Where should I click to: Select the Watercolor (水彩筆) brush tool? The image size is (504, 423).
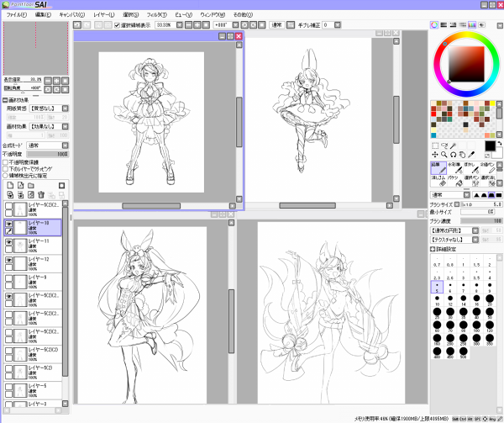tap(454, 168)
